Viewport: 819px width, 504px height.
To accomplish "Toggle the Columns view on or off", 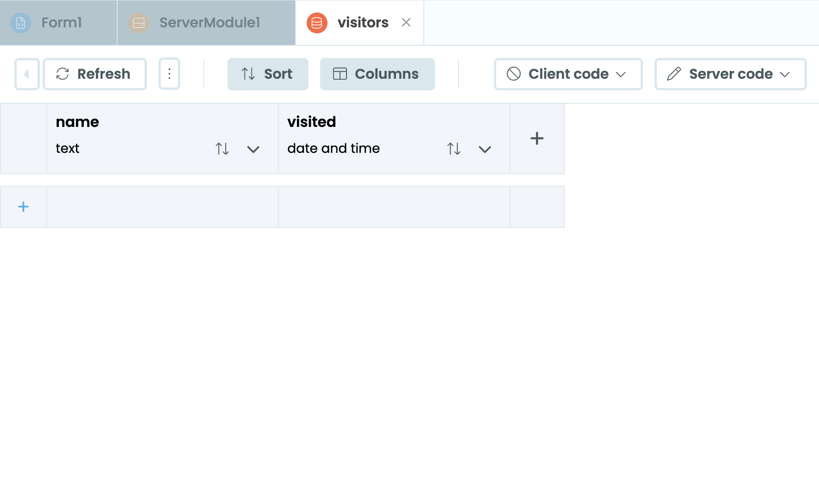I will click(x=377, y=74).
